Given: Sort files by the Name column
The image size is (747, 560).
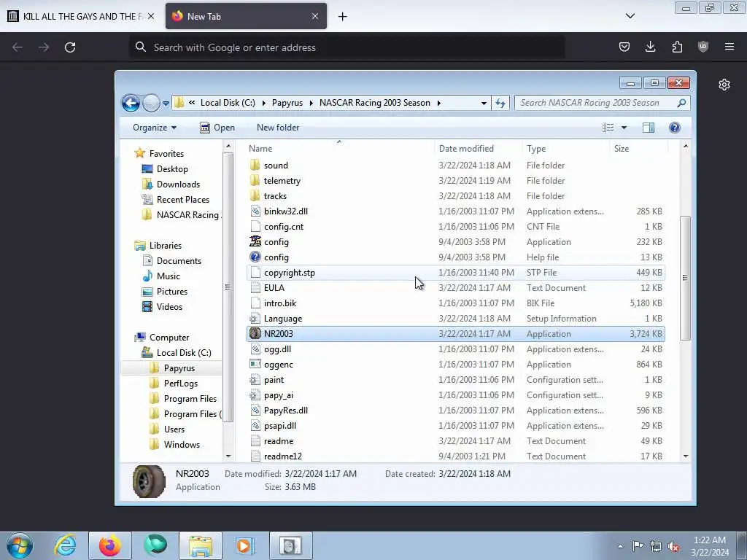Looking at the screenshot, I should [339, 149].
